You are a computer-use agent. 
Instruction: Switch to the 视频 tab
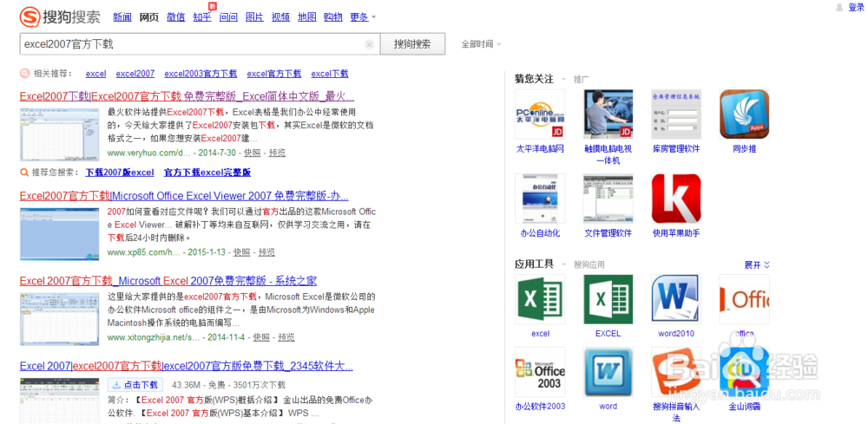click(x=280, y=17)
